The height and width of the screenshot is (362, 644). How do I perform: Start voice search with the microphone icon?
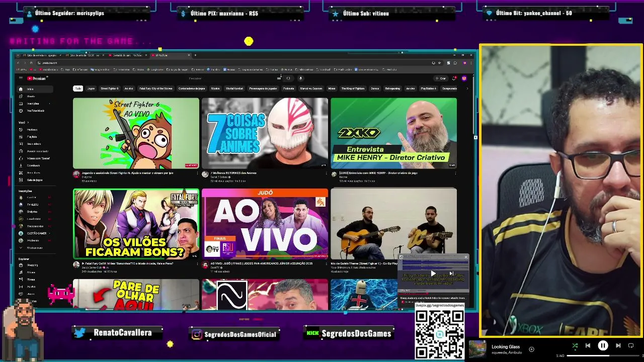301,78
